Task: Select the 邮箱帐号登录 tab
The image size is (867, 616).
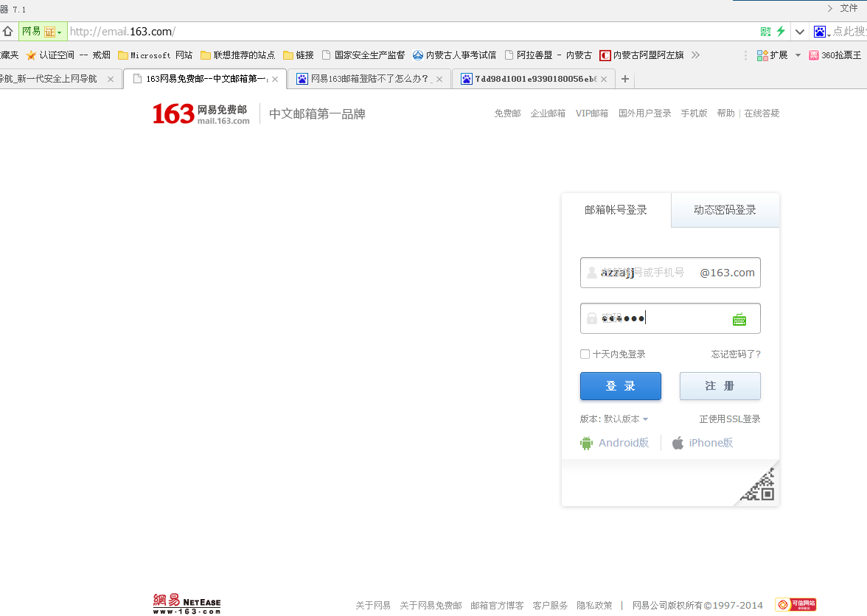Action: pos(616,210)
